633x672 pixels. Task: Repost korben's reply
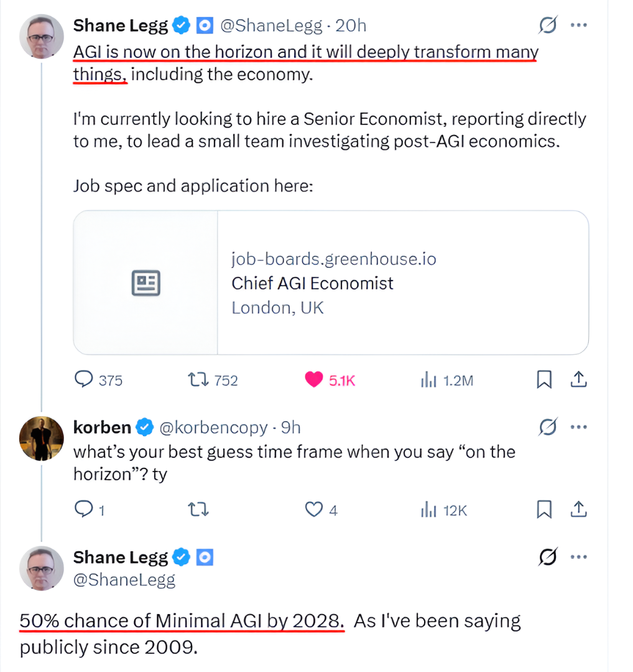198,510
